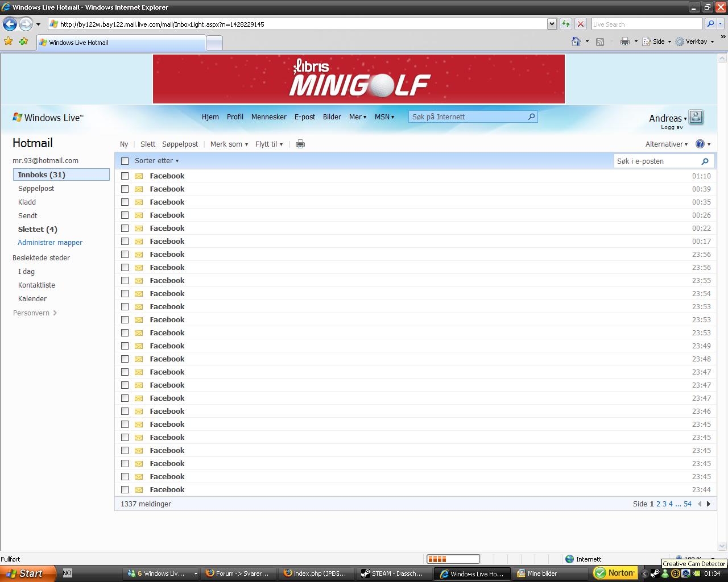This screenshot has width=728, height=582.
Task: Tick checkbox of the 00:35 Facebook message
Action: [x=125, y=202]
